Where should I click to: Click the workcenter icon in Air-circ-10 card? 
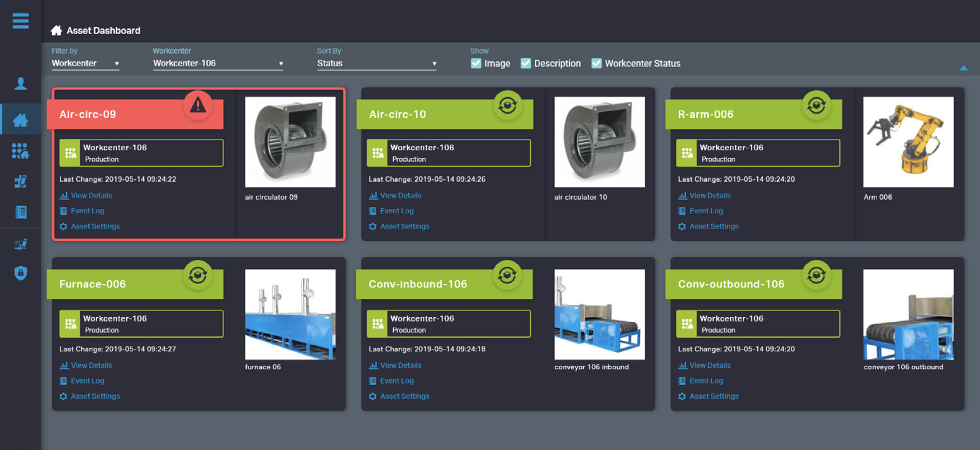pyautogui.click(x=377, y=153)
